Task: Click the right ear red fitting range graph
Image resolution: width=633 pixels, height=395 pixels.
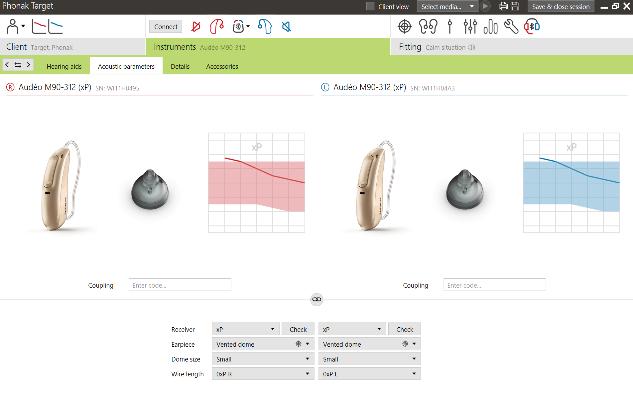Action: click(256, 183)
